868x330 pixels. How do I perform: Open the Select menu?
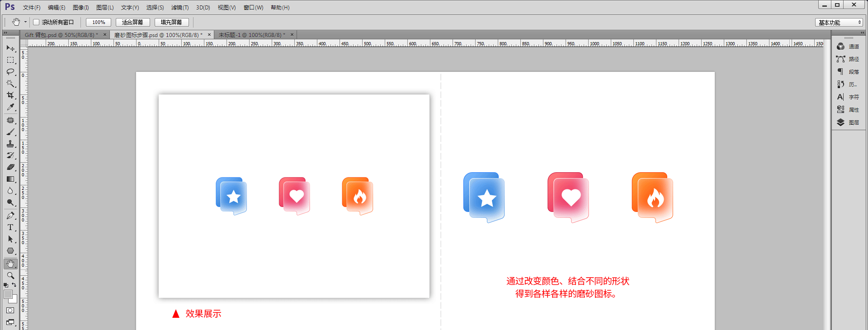coord(155,8)
